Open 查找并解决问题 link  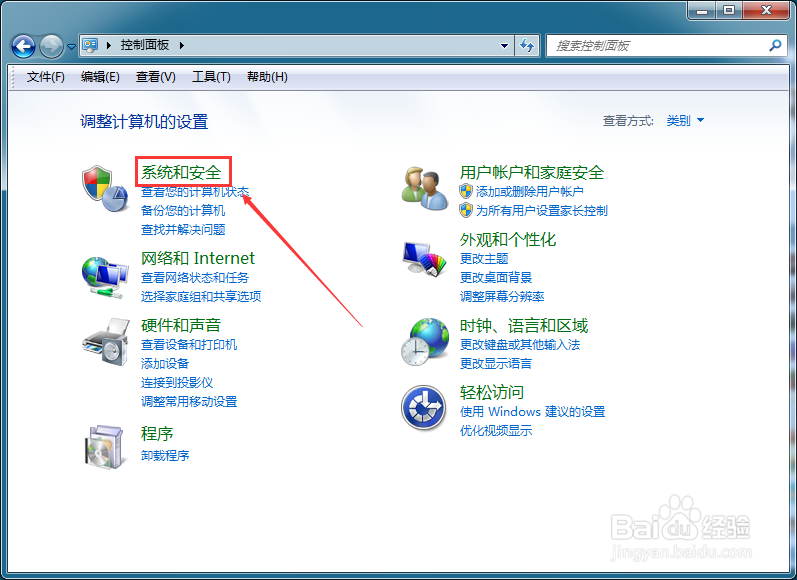183,229
